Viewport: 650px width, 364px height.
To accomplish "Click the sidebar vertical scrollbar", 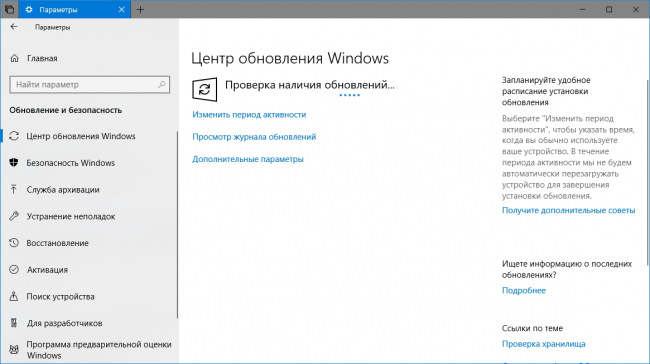I will (x=177, y=225).
